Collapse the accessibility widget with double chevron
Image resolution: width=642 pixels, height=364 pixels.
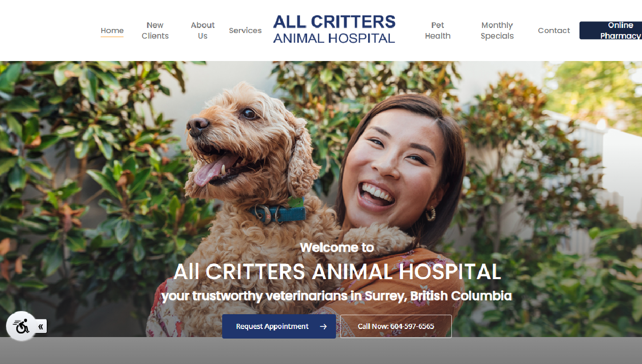[x=41, y=326]
